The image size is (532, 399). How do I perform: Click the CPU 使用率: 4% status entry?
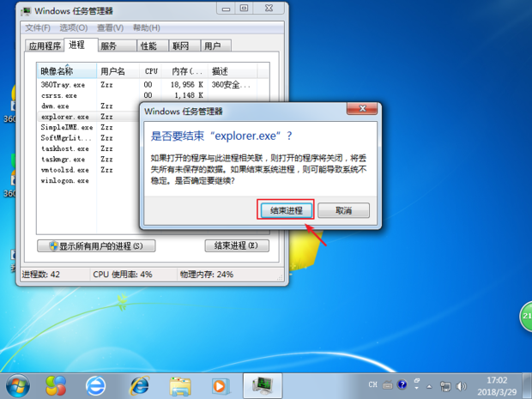123,274
